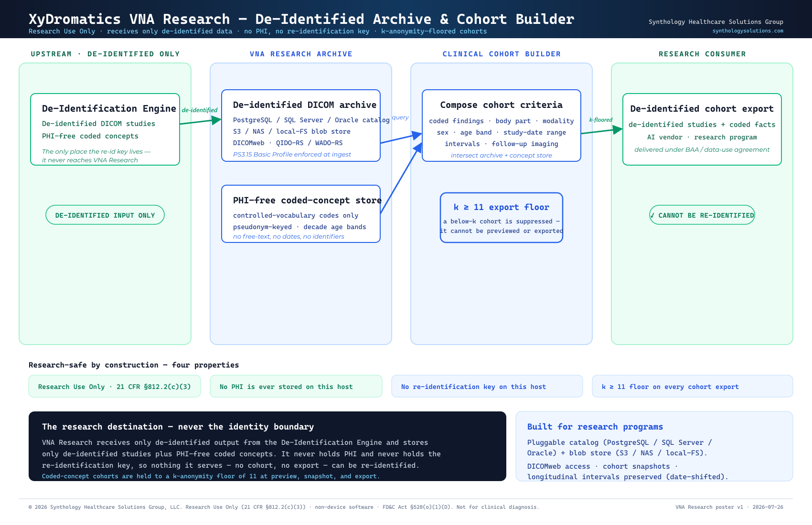
Task: Click the 'CANNOT BE RE-IDENTIFIED' pill
Action: coord(702,215)
